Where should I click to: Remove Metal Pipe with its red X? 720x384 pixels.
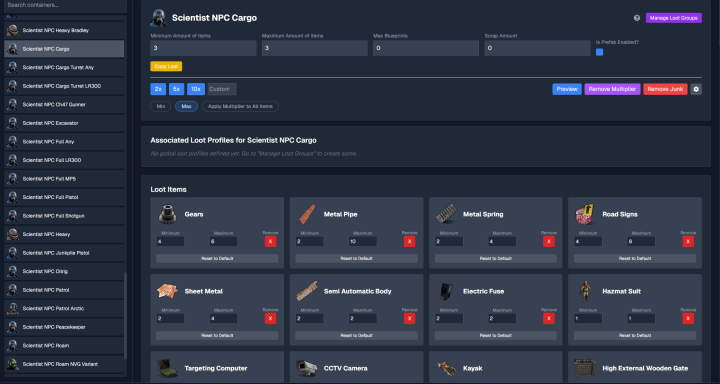tap(409, 242)
